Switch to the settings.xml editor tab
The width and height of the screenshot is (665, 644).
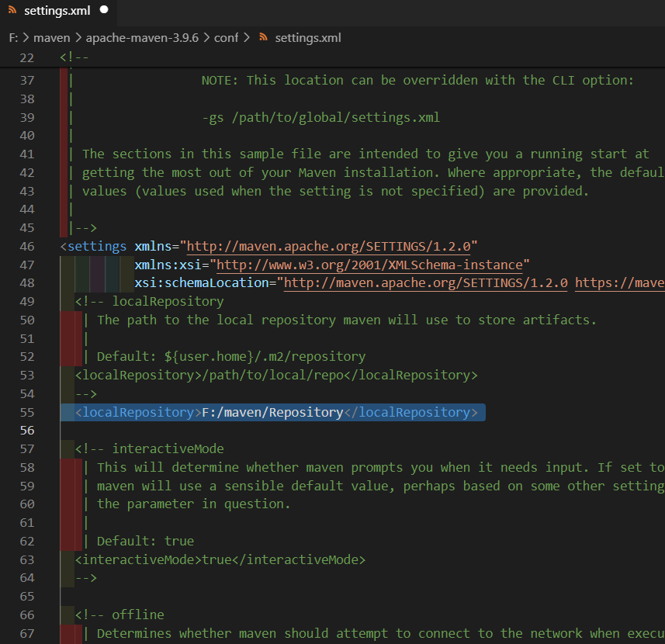click(57, 11)
